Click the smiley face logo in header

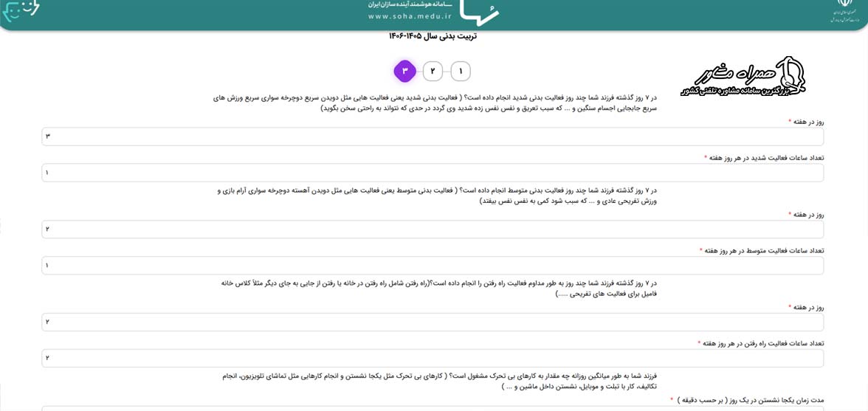21,11
